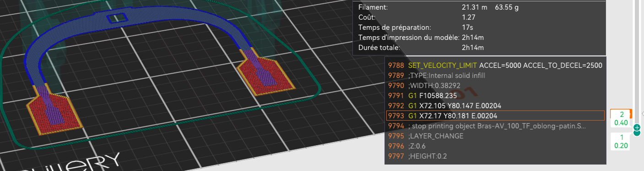
Task: Click Temps de préparation value 17s
Action: click(x=467, y=28)
